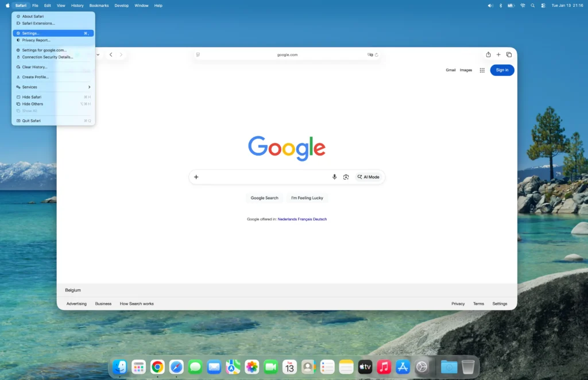Open the Bookmarks menu

[x=99, y=5]
